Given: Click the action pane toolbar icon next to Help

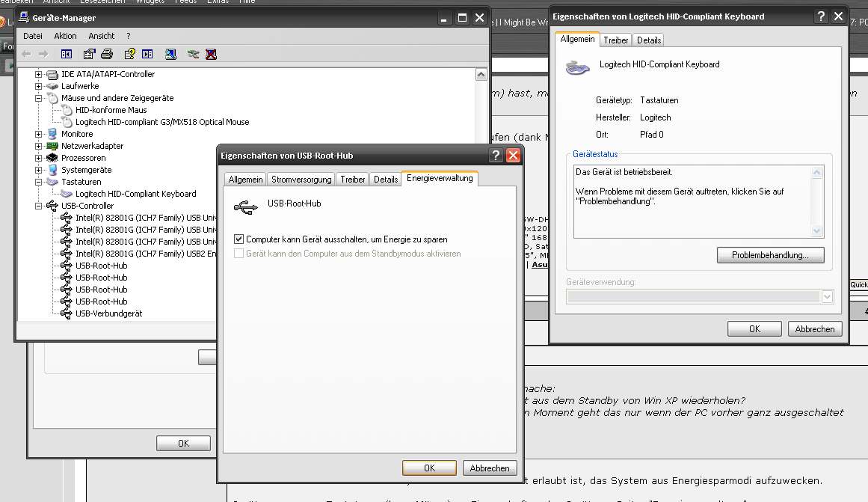Looking at the screenshot, I should coord(147,54).
